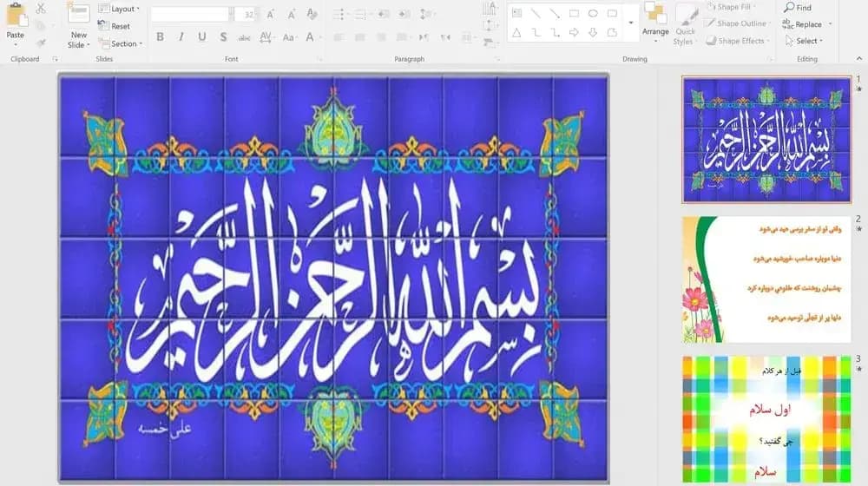Open the Section dropdown
The width and height of the screenshot is (868, 486).
click(120, 43)
